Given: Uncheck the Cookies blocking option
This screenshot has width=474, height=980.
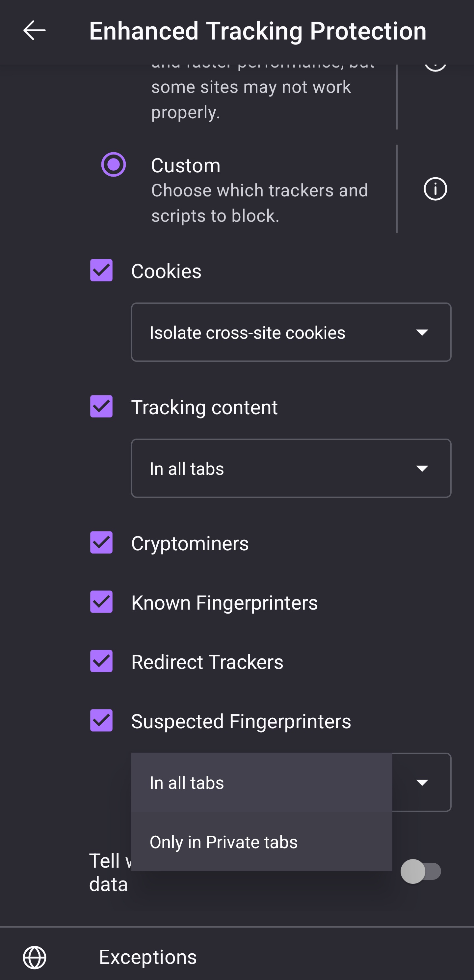Looking at the screenshot, I should [101, 271].
